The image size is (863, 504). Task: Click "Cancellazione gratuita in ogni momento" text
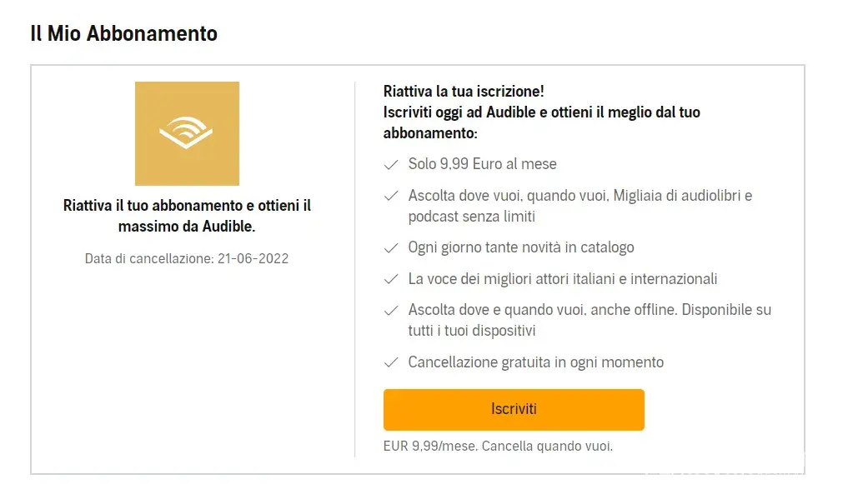pos(535,362)
